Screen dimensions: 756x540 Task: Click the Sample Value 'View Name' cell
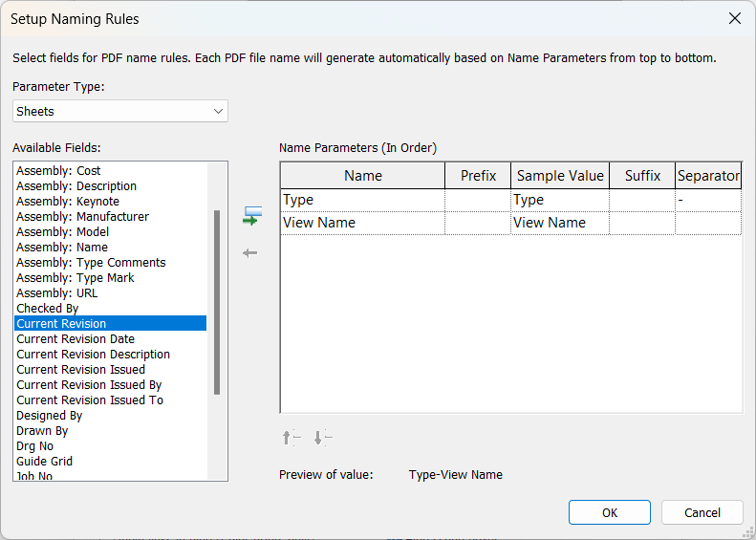(560, 223)
